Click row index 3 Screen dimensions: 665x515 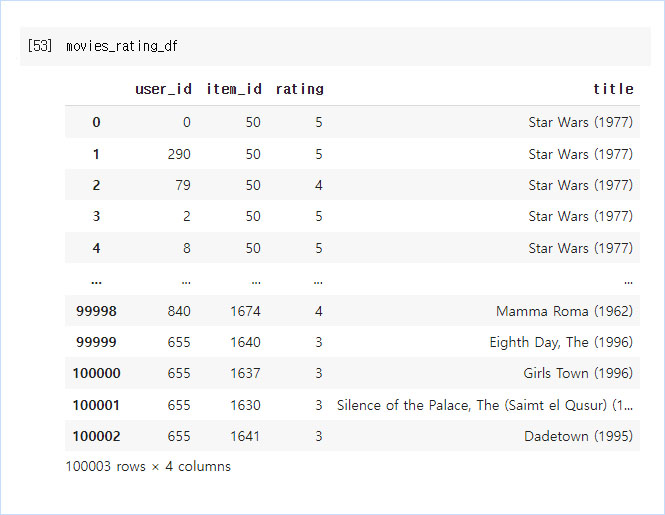[96, 216]
